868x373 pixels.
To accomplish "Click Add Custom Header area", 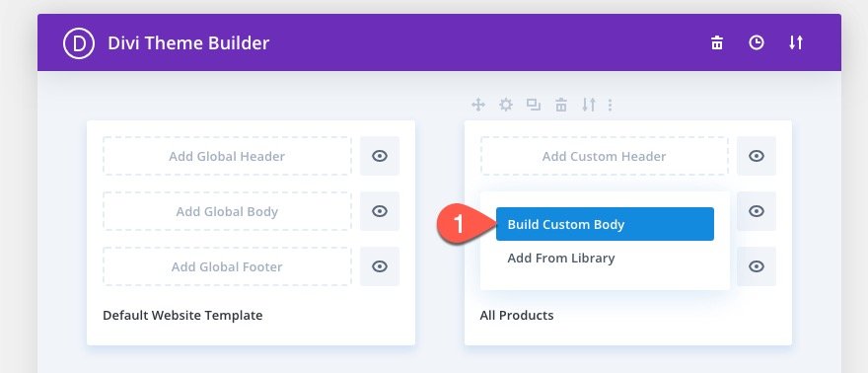I will pyautogui.click(x=604, y=156).
